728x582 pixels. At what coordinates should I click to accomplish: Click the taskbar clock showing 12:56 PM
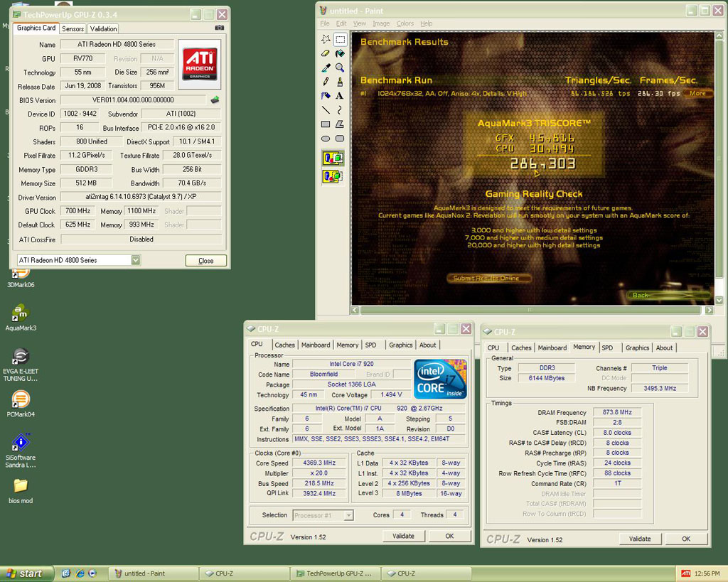pyautogui.click(x=707, y=573)
